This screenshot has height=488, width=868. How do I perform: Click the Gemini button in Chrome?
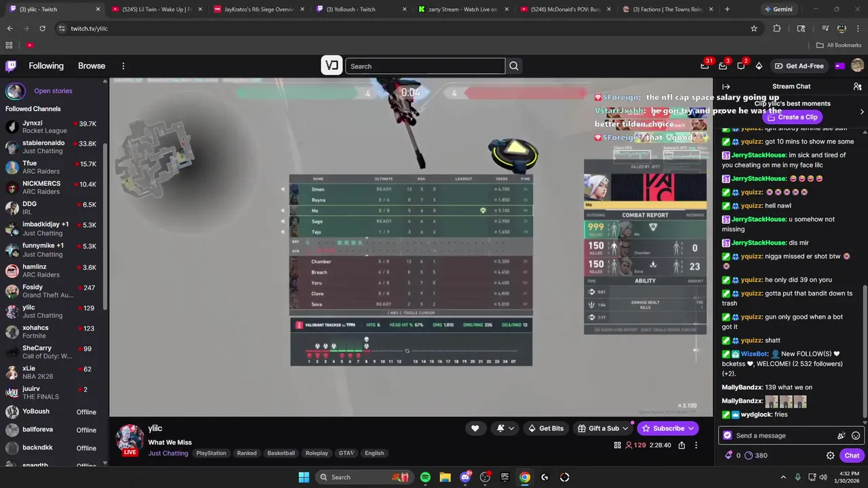point(778,9)
